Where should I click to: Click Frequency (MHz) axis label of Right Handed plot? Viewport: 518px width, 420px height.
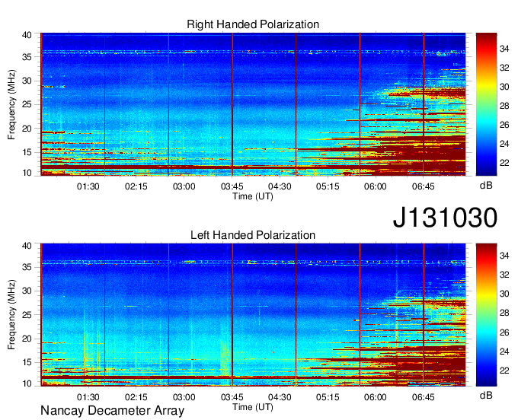click(x=11, y=104)
